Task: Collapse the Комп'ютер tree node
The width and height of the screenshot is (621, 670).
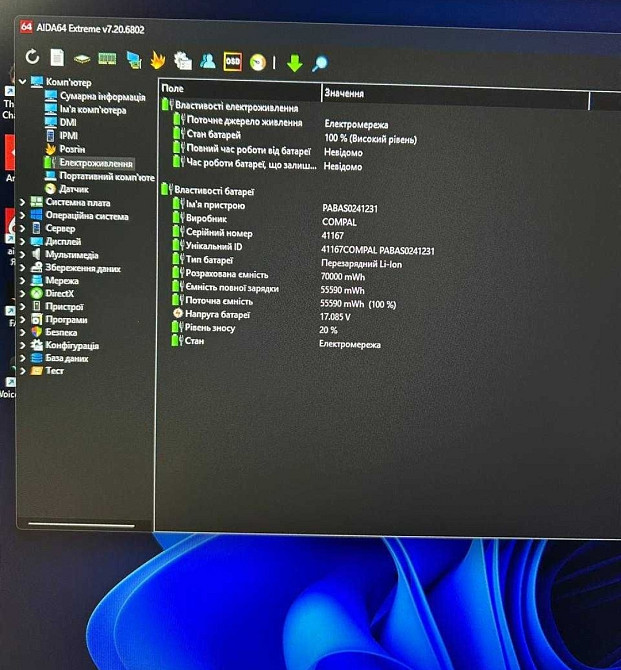Action: [23, 82]
